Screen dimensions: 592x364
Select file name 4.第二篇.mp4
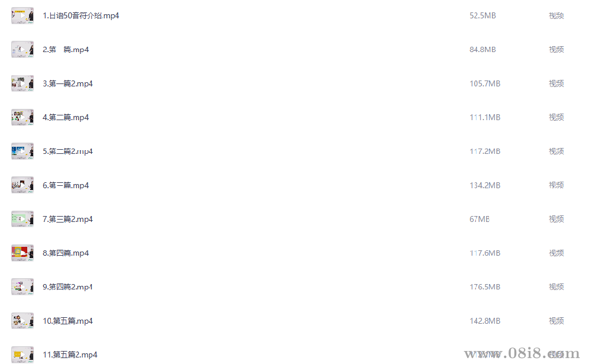(66, 117)
